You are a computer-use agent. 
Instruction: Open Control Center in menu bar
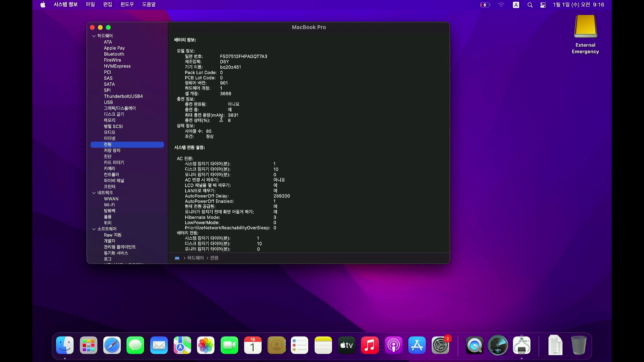tap(543, 5)
